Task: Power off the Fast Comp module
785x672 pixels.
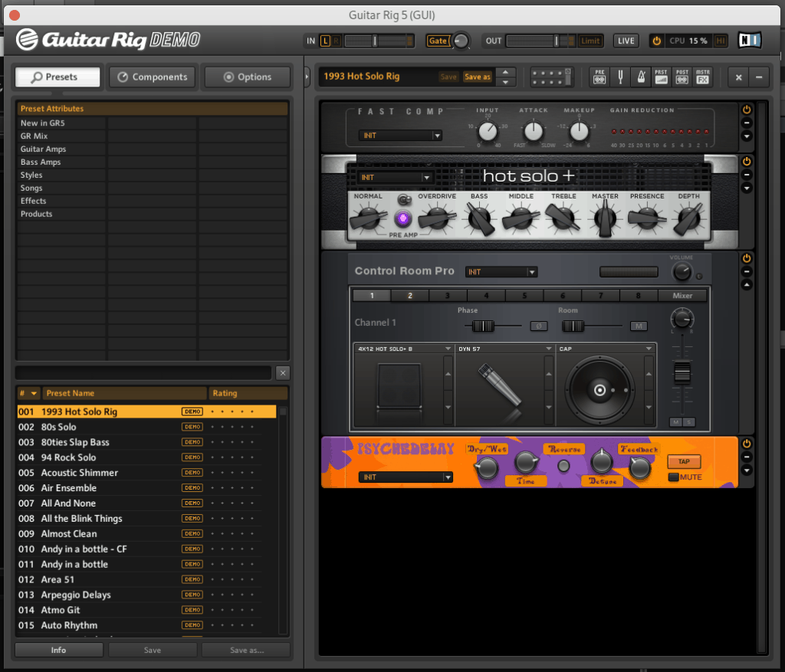Action: point(747,110)
